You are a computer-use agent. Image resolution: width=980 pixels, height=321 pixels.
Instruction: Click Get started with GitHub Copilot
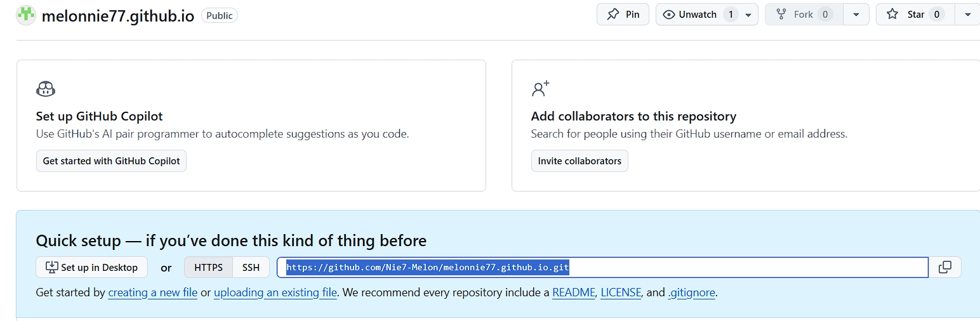(x=111, y=161)
